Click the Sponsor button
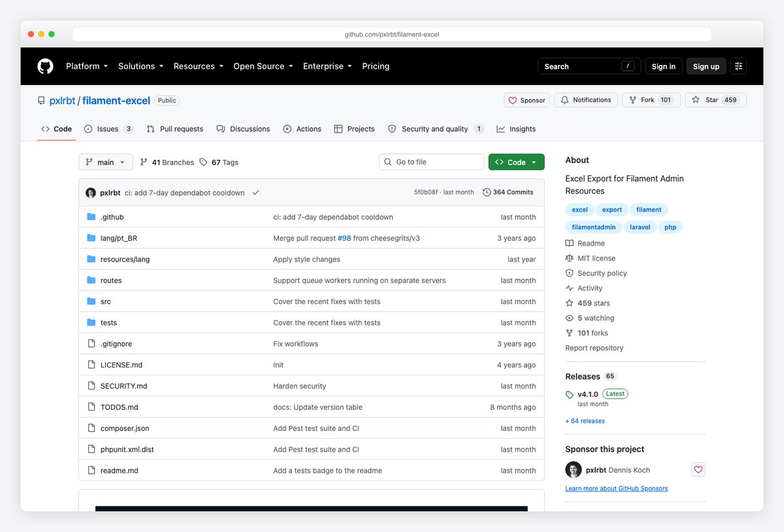The width and height of the screenshot is (784, 532). [527, 100]
